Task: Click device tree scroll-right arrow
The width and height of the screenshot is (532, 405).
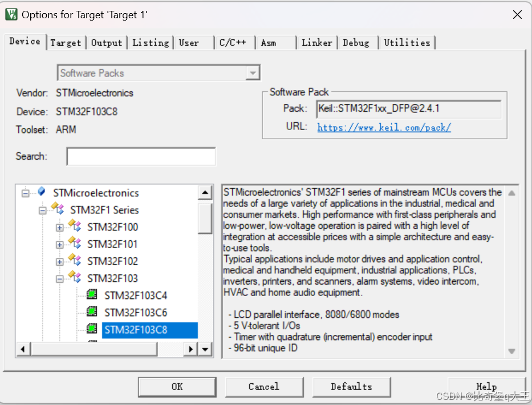Action: pos(190,349)
